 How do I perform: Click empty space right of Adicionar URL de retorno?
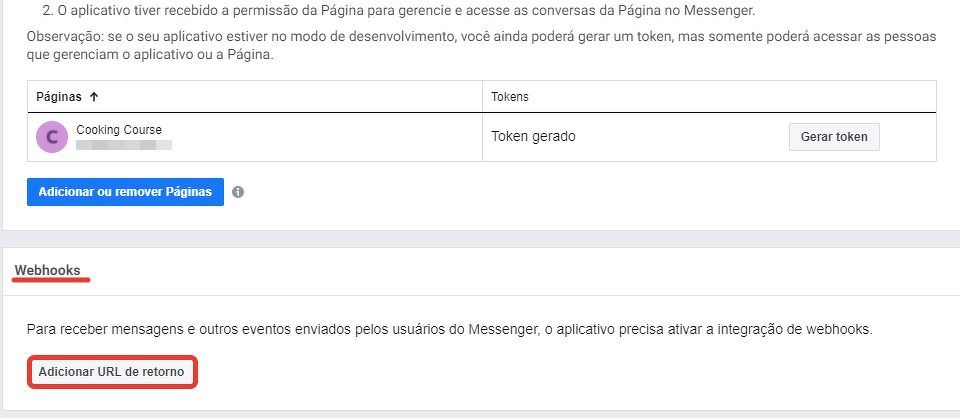point(500,372)
